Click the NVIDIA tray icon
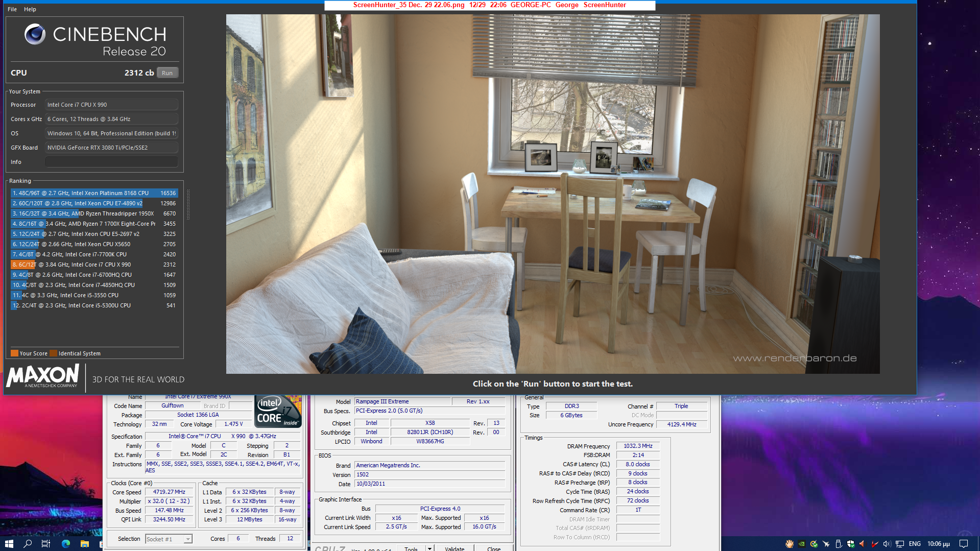Viewport: 980px width, 551px height. tap(802, 544)
